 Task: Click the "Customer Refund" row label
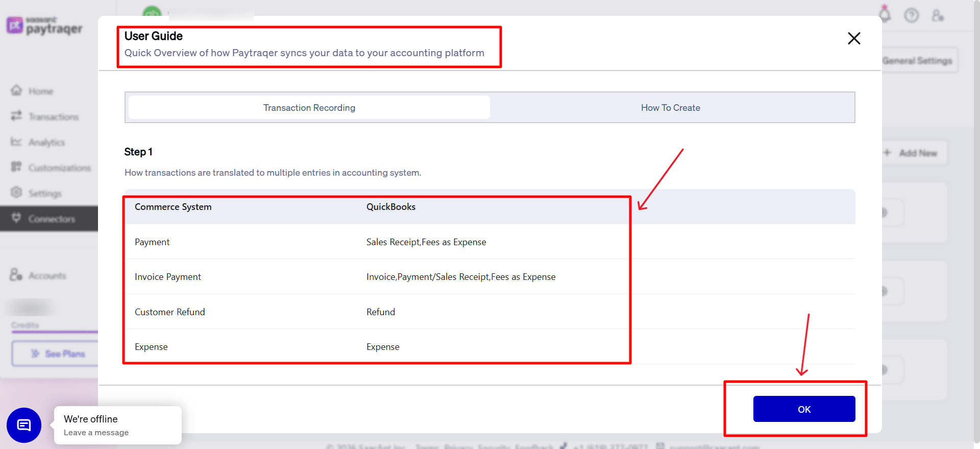[x=170, y=312]
